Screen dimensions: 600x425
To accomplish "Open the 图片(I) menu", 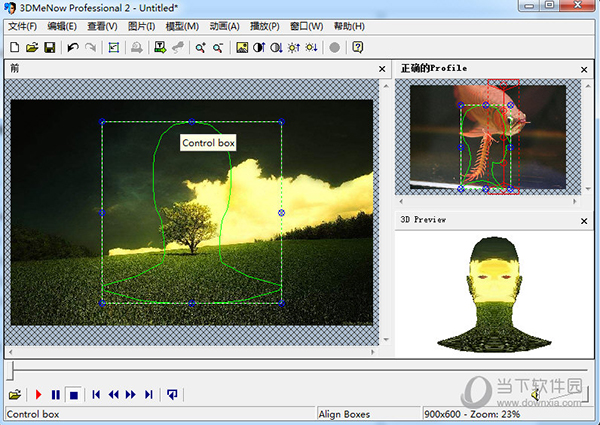I will (x=141, y=26).
